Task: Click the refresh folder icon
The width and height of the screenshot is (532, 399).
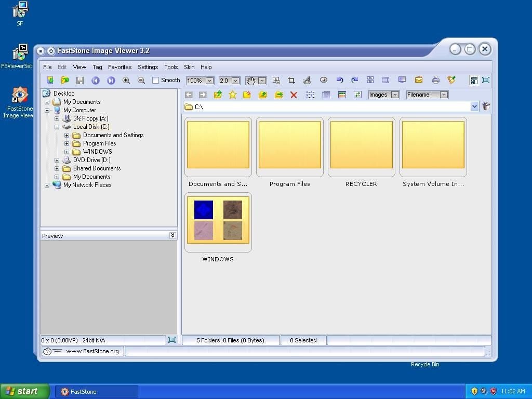Action: tap(357, 95)
